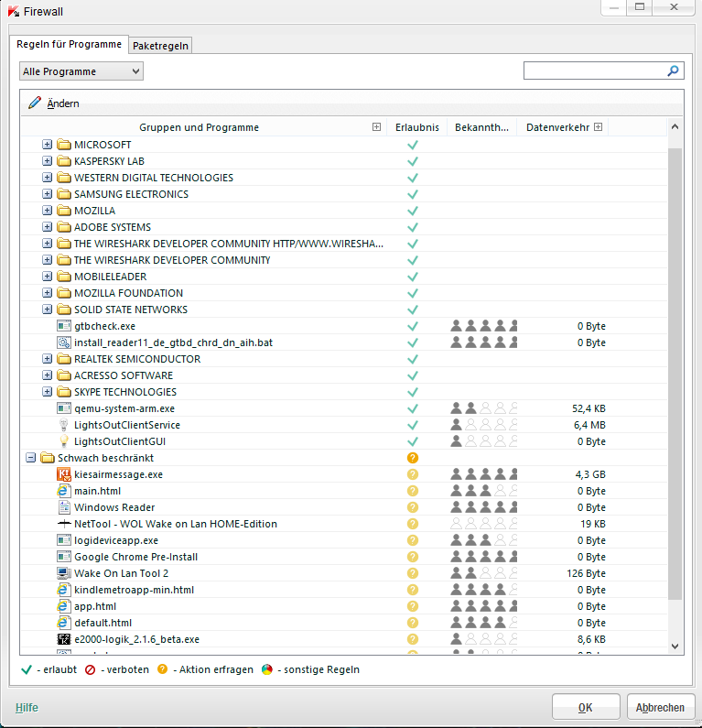Click the 19 KB traffic value
The height and width of the screenshot is (728, 702).
[592, 524]
